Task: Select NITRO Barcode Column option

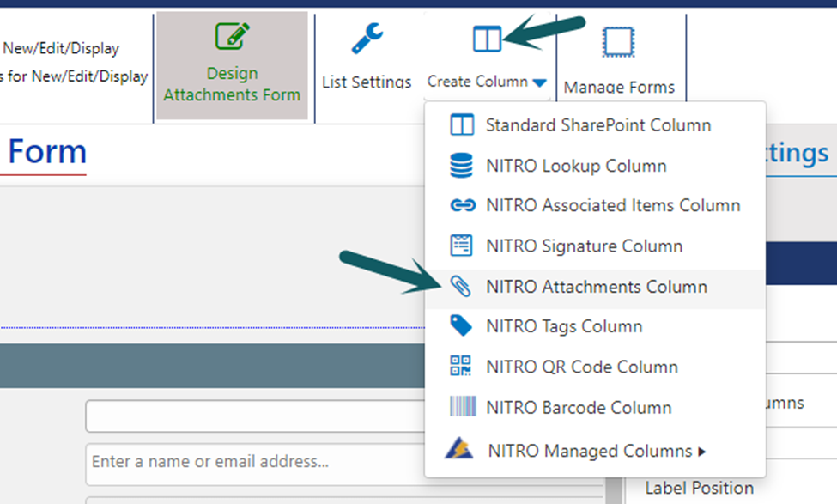Action: pos(578,407)
